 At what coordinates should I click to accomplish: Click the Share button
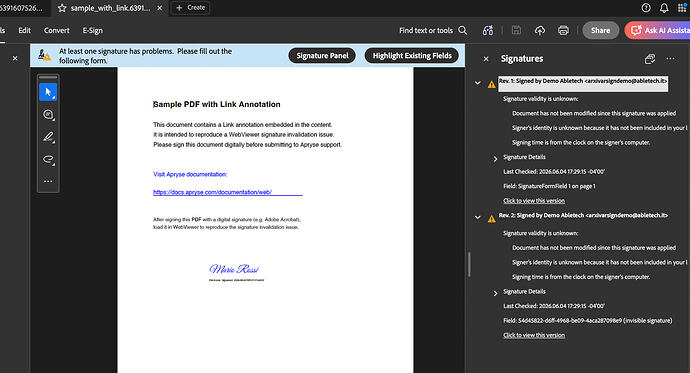tap(601, 30)
